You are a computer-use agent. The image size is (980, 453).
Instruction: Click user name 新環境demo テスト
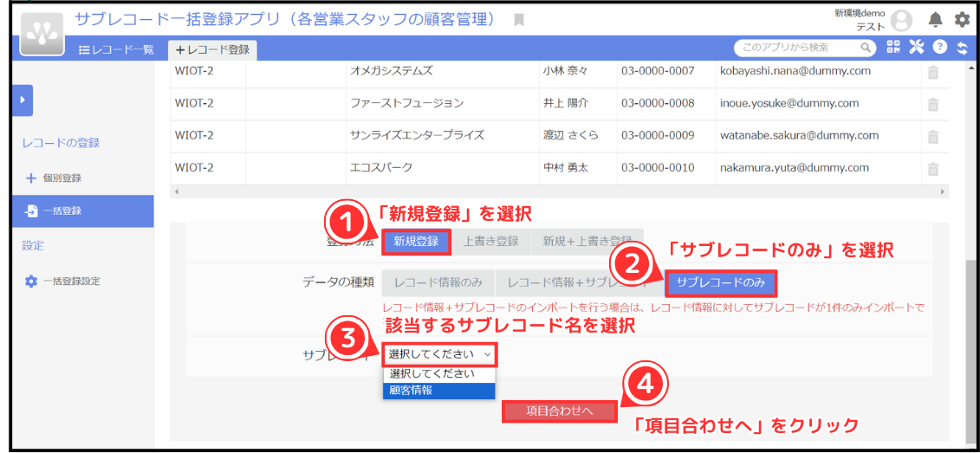point(860,20)
